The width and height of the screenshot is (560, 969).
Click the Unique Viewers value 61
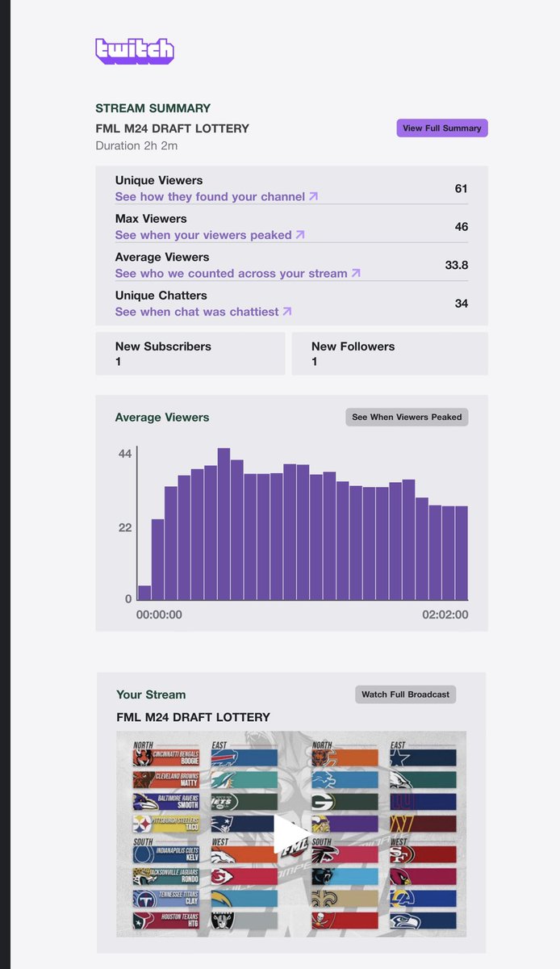point(461,188)
